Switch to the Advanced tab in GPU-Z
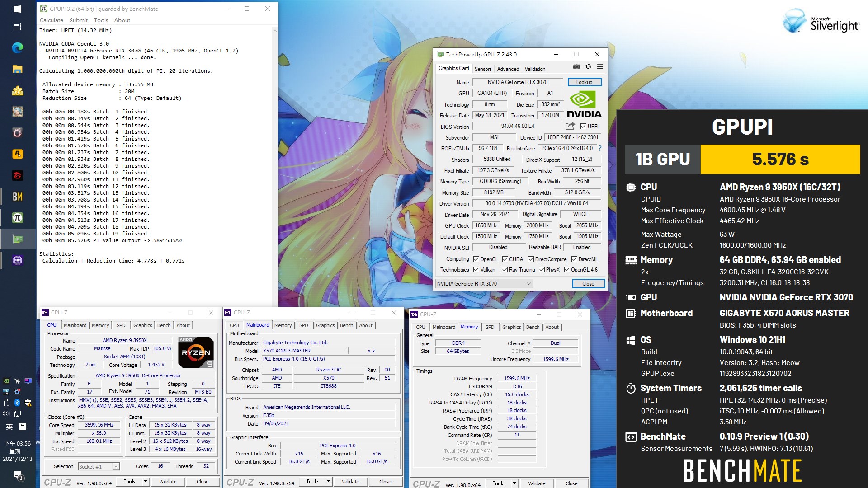868x488 pixels. coord(508,69)
